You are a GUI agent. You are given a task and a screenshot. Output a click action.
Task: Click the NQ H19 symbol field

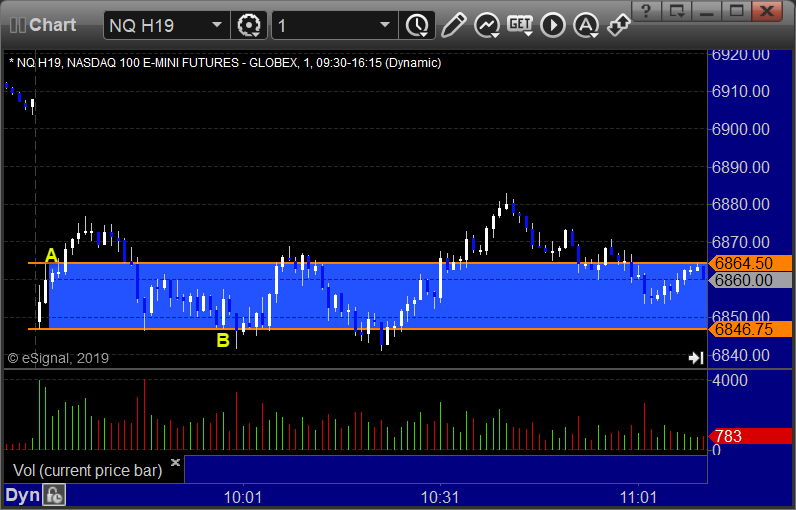[x=167, y=25]
